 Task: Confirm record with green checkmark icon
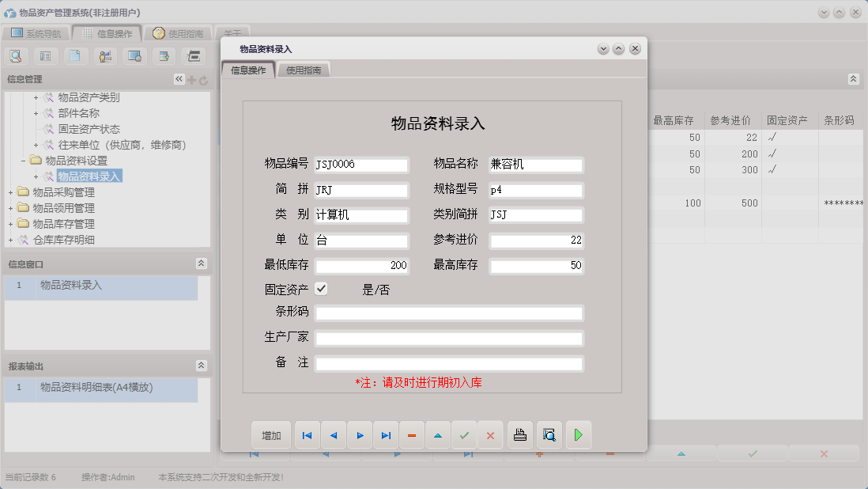pyautogui.click(x=464, y=434)
